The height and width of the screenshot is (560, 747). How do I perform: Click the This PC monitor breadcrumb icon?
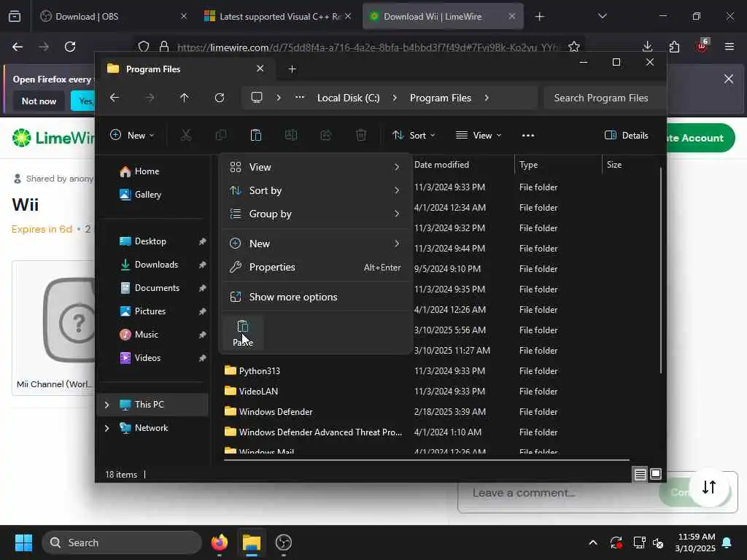[x=257, y=98]
